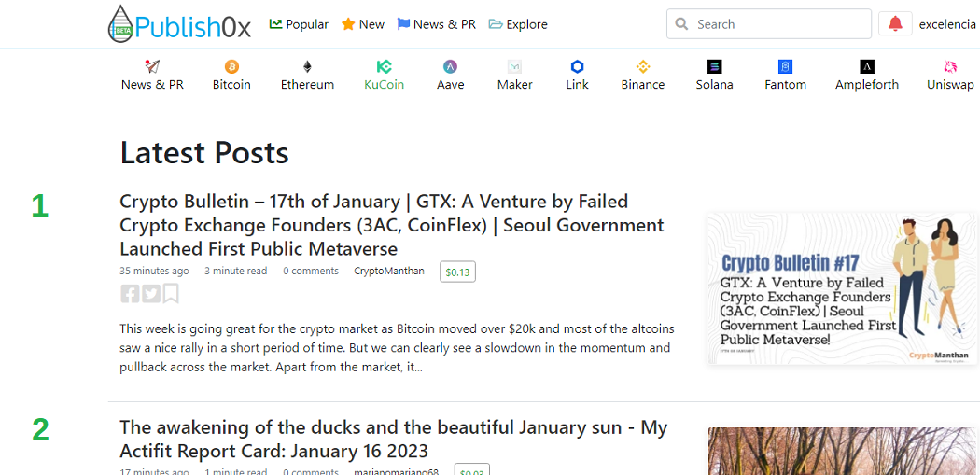Viewport: 980px width, 475px height.
Task: Open the awakening of the ducks post
Action: coord(393,439)
